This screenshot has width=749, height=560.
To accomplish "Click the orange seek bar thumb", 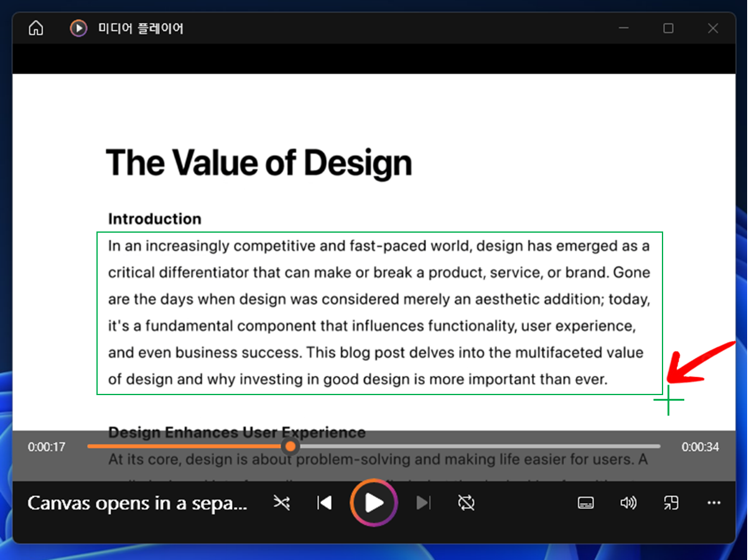I will [x=290, y=446].
